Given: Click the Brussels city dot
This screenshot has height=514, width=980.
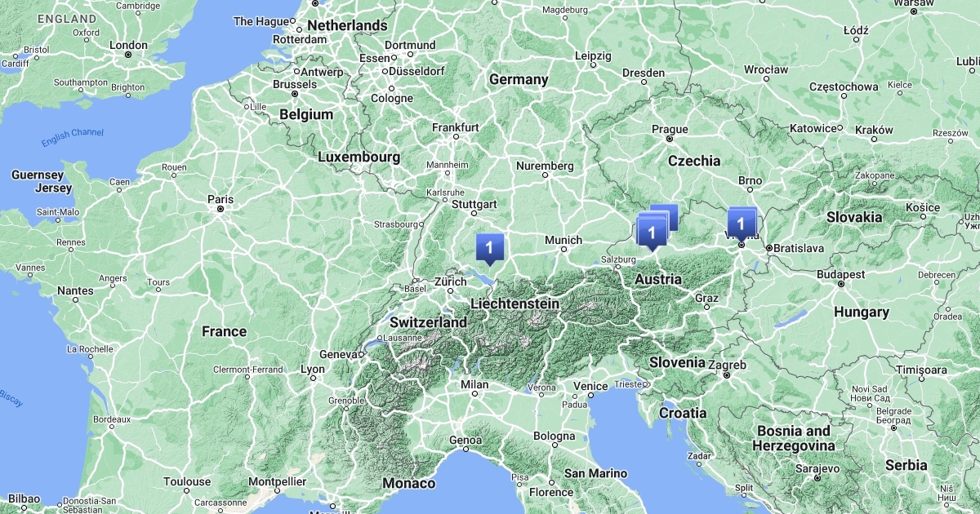Looking at the screenshot, I should [x=295, y=94].
